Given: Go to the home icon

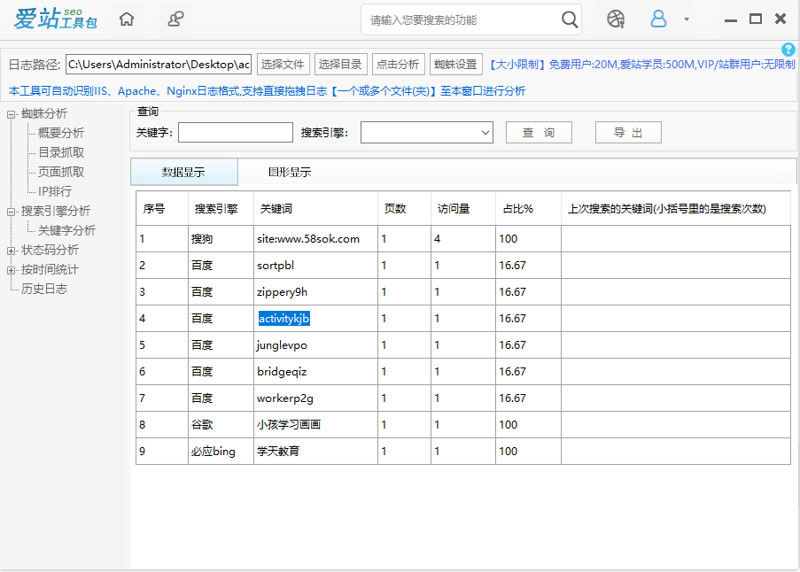Looking at the screenshot, I should [127, 19].
